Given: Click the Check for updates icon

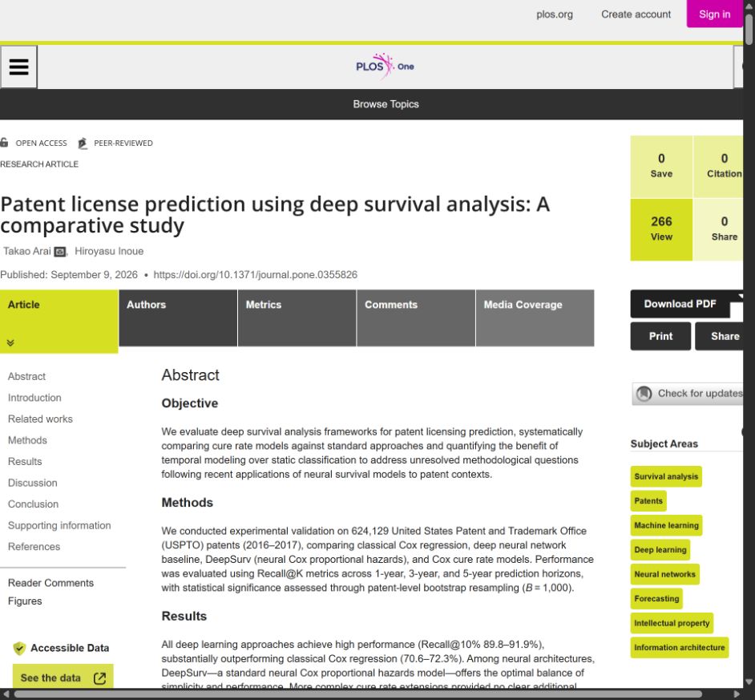Looking at the screenshot, I should [644, 394].
